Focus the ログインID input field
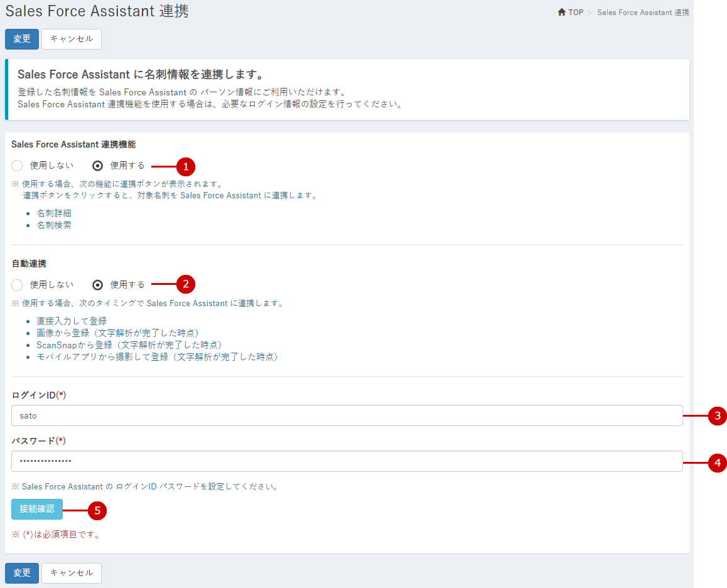727x588 pixels. tap(347, 415)
